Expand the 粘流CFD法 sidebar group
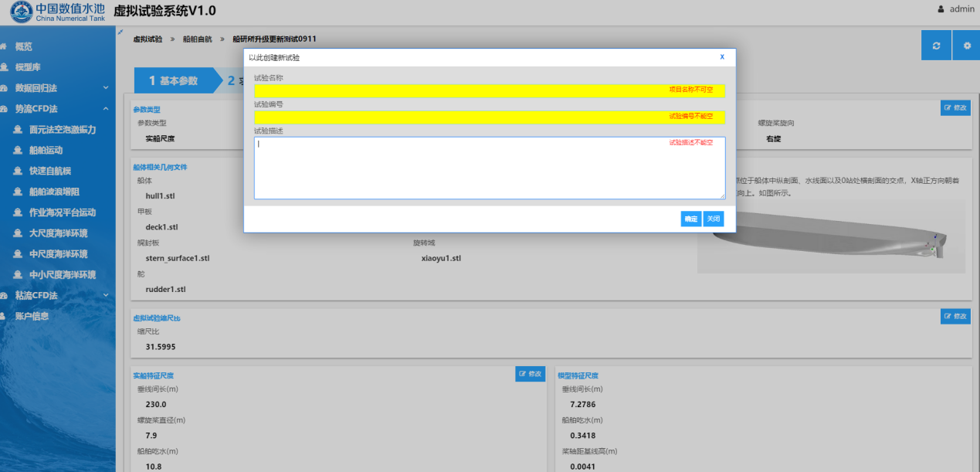This screenshot has width=980, height=472. coord(106,295)
